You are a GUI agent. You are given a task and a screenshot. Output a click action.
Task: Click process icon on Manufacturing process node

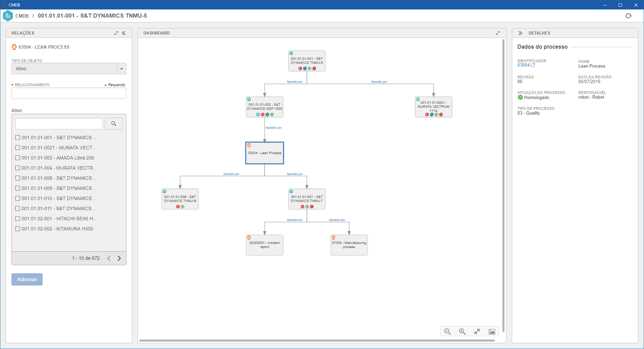point(333,238)
